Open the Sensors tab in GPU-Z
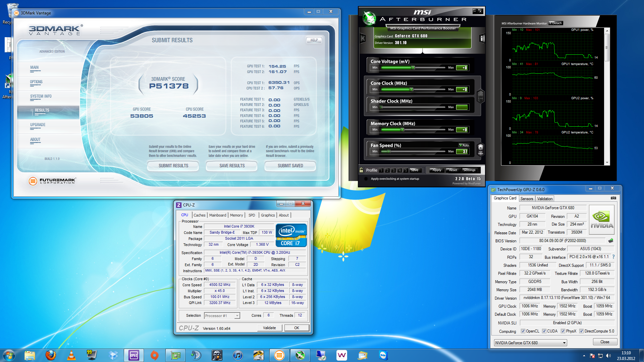Screen dimensions: 644x362 pos(527,199)
